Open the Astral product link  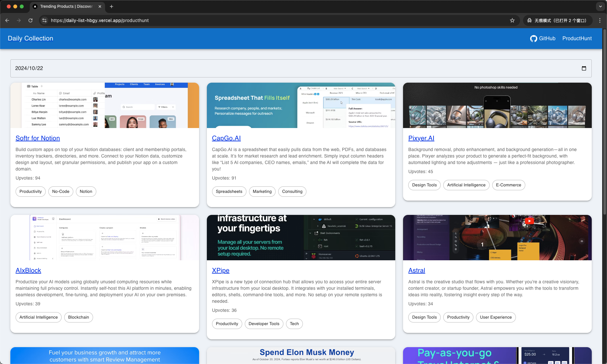417,270
